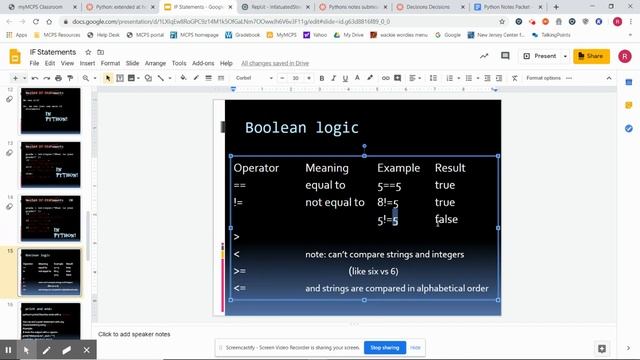Open comment history icon near Present
The width and height of the screenshot is (640, 360).
505,56
